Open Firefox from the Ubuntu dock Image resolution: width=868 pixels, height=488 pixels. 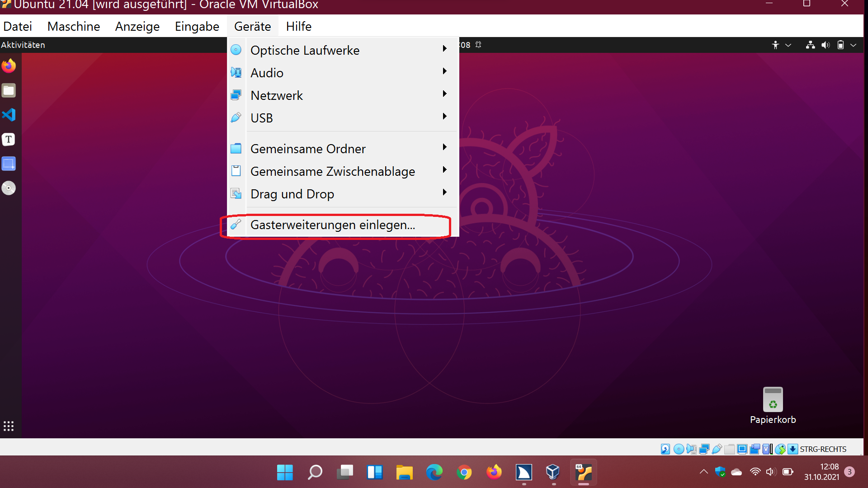[9, 66]
